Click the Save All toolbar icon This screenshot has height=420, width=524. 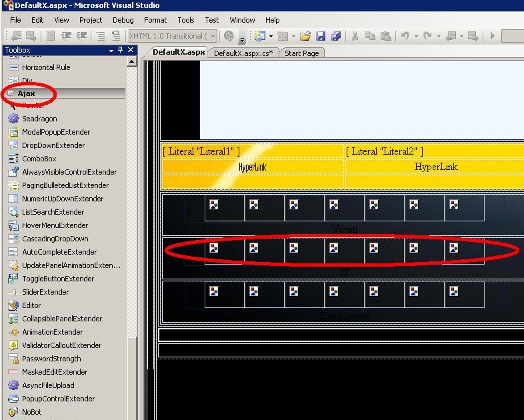(x=336, y=36)
